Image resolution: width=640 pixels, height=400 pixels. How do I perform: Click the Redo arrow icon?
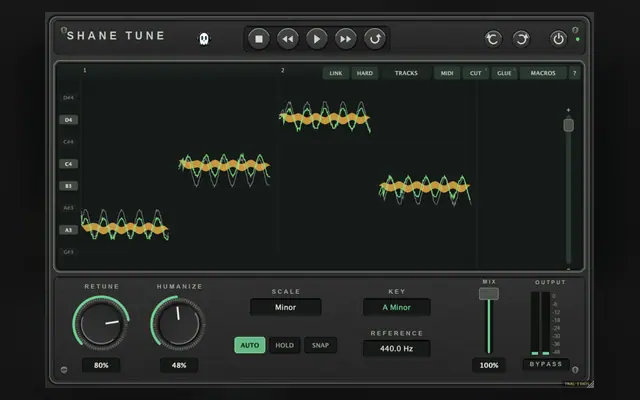(521, 39)
